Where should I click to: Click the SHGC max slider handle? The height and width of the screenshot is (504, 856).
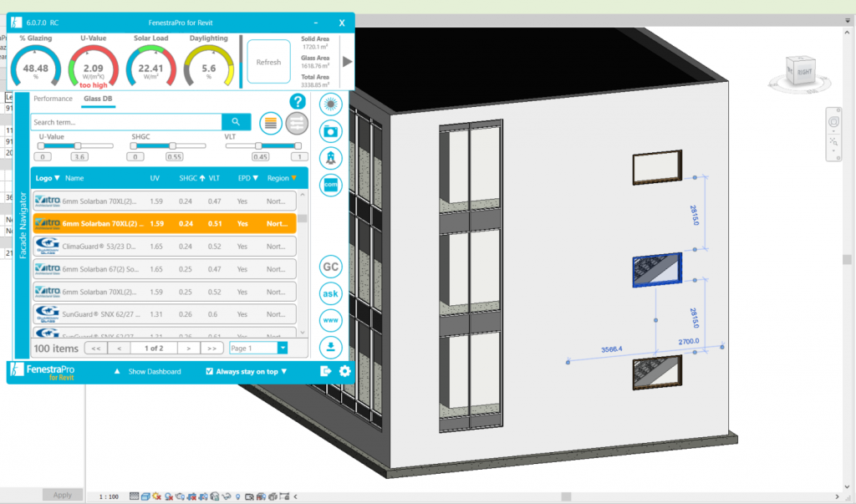[172, 145]
